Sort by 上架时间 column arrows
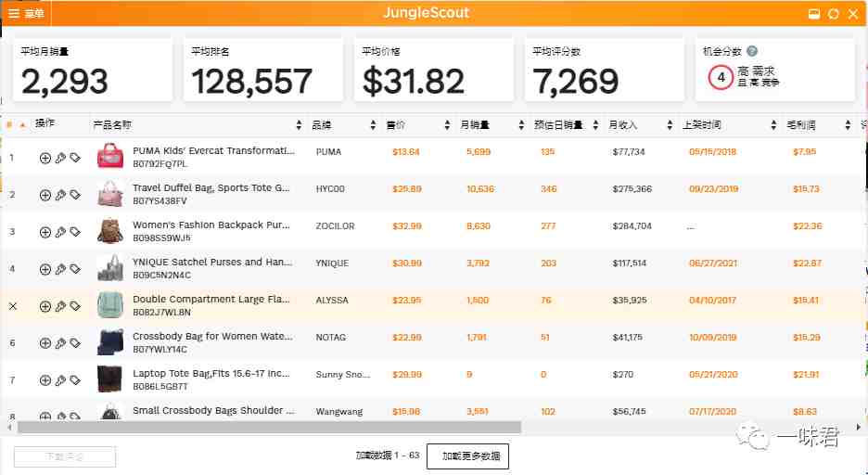This screenshot has height=475, width=868. (774, 125)
